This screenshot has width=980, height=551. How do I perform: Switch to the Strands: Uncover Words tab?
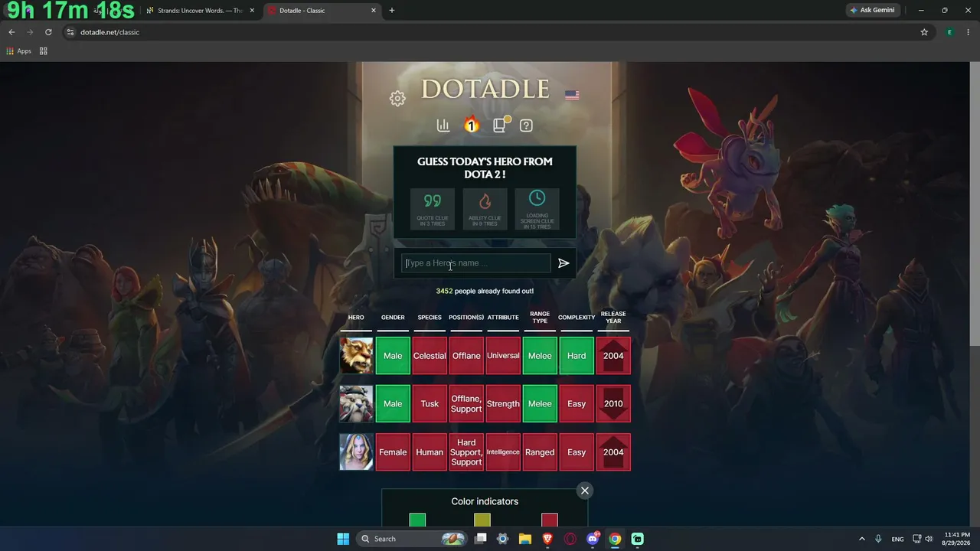[x=201, y=11]
